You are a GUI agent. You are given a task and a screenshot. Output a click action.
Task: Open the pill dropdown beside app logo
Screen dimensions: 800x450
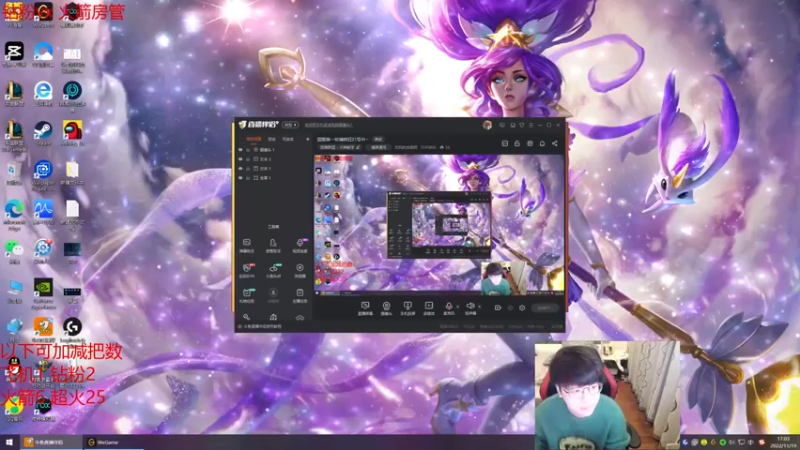point(290,124)
